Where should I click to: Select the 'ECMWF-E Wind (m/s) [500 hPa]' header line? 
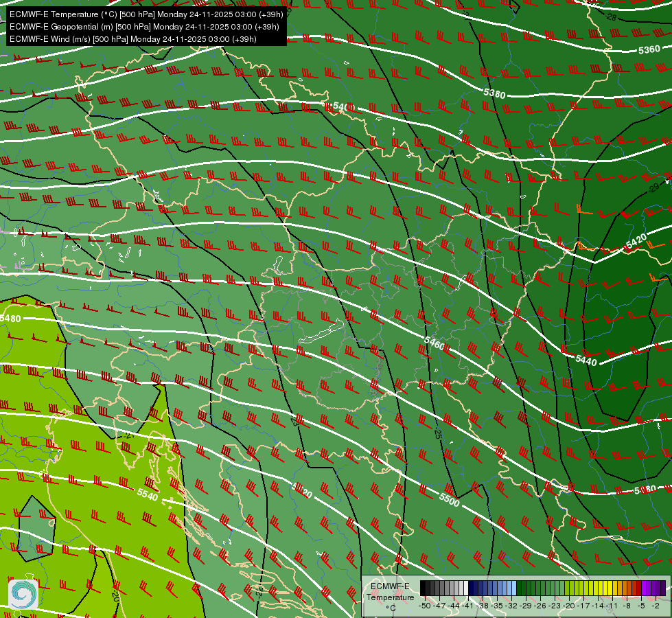(133, 39)
